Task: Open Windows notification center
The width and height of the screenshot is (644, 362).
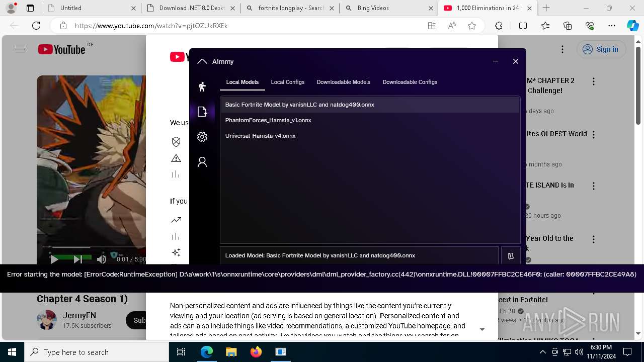Action: point(627,352)
